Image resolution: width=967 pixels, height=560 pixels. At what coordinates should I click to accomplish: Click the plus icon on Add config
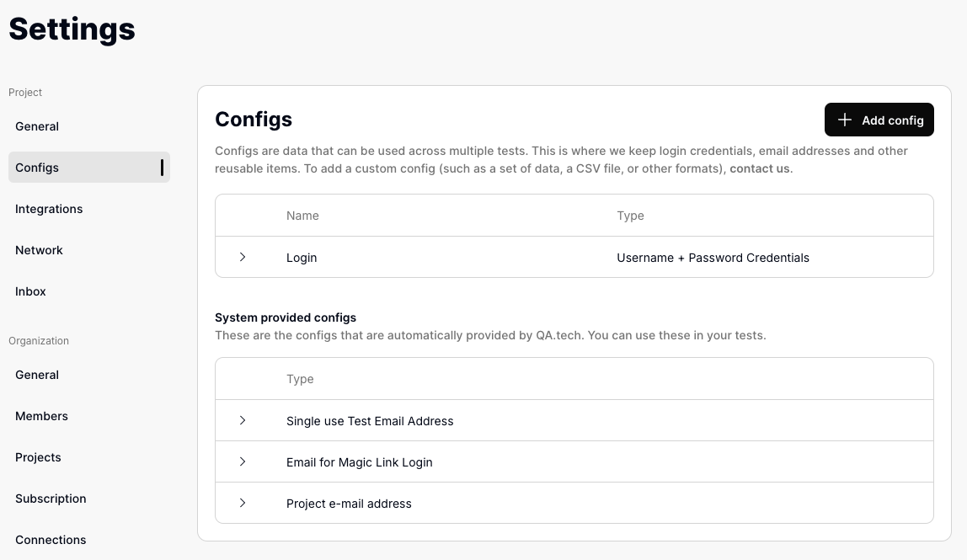(x=845, y=120)
